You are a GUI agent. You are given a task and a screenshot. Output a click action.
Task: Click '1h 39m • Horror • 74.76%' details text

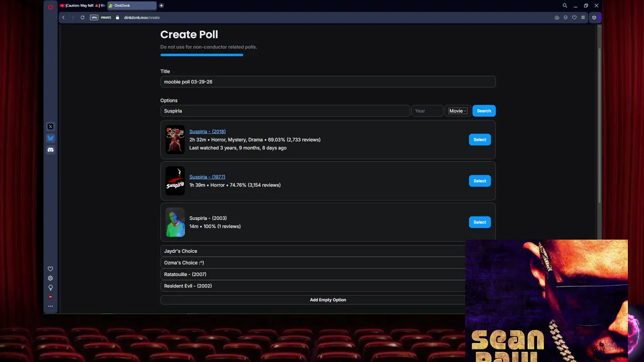tap(235, 185)
